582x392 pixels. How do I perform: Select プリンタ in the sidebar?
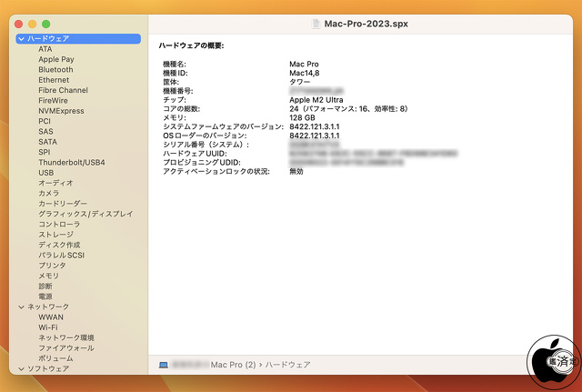pyautogui.click(x=52, y=266)
